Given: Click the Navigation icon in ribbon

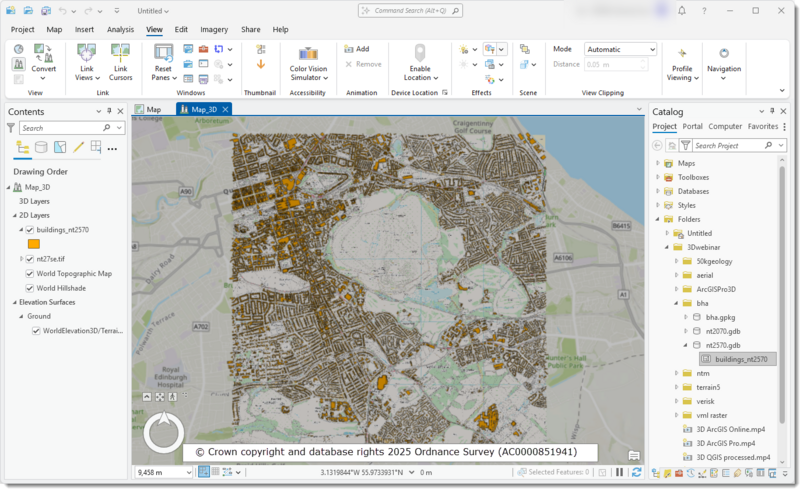Looking at the screenshot, I should pos(723,53).
